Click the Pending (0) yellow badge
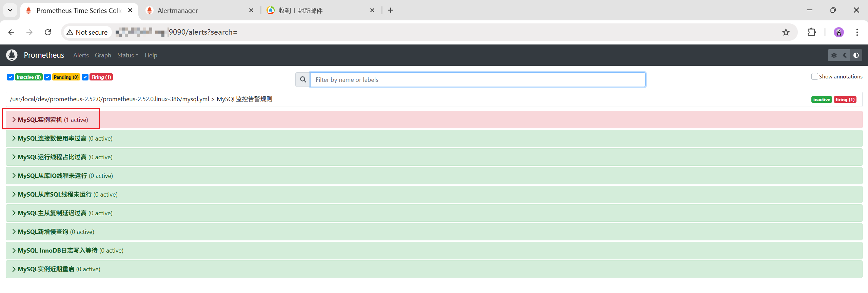The image size is (868, 293). tap(66, 77)
